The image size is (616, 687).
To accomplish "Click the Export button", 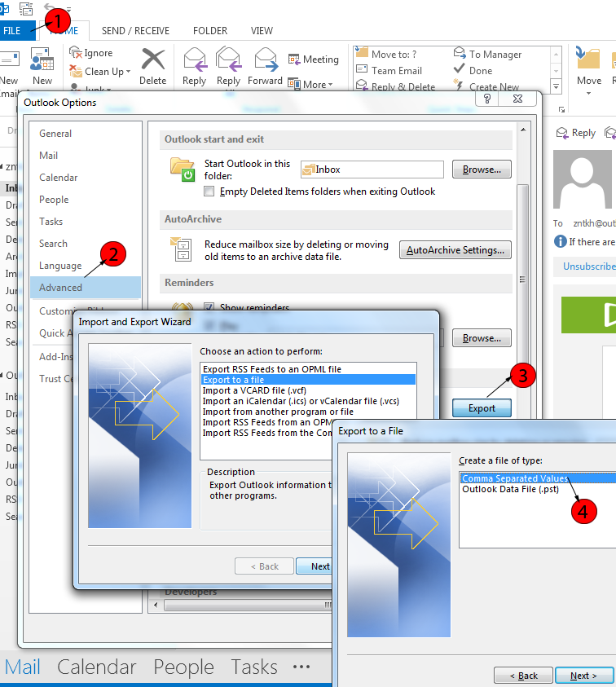I will tap(482, 408).
